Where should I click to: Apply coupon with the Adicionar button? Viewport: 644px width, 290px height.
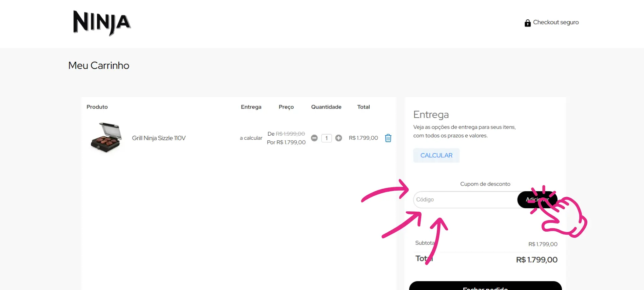(x=537, y=199)
